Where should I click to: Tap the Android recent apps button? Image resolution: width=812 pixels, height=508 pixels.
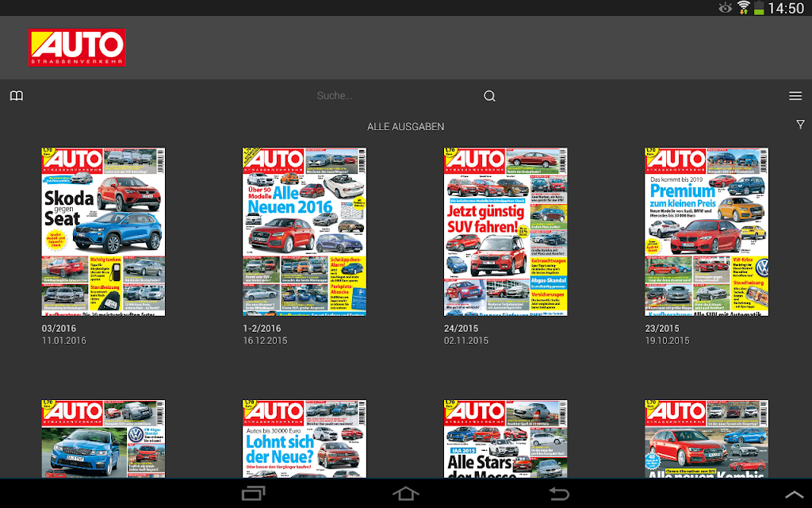253,493
